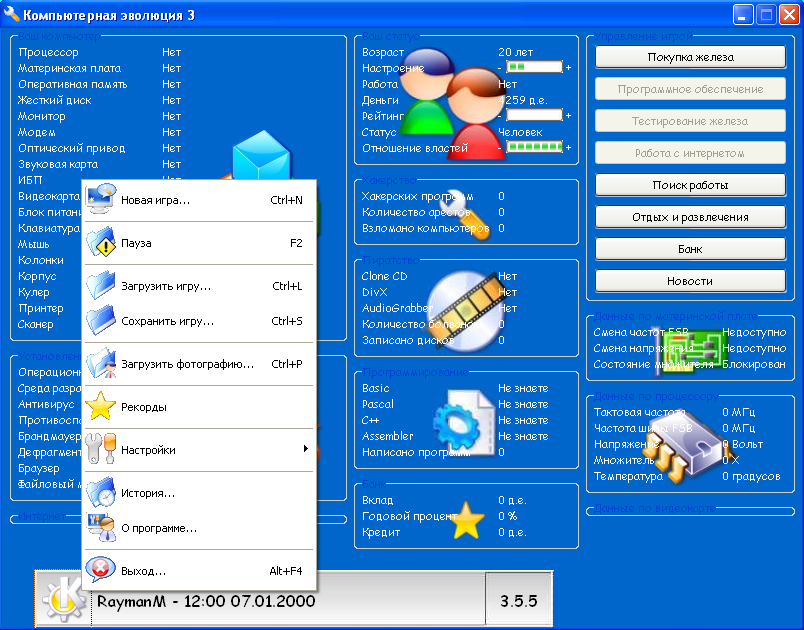The image size is (804, 630).
Task: Click the Рейтинг rating progress bar
Action: (534, 115)
